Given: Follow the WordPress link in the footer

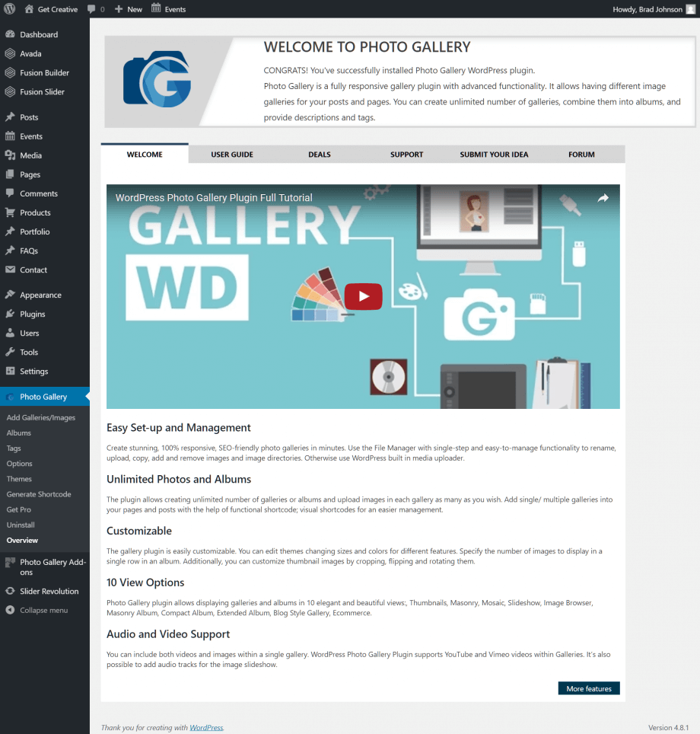Looking at the screenshot, I should point(205,727).
